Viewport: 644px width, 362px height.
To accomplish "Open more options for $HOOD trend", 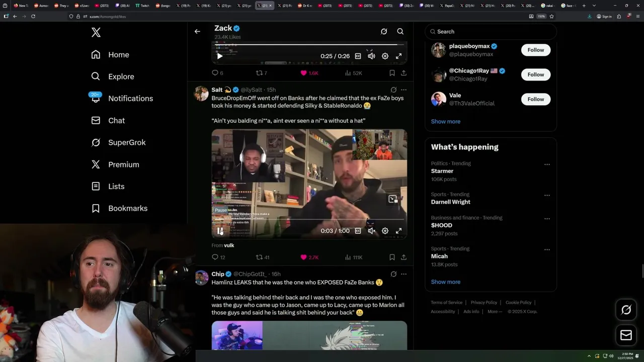I will [x=547, y=219].
